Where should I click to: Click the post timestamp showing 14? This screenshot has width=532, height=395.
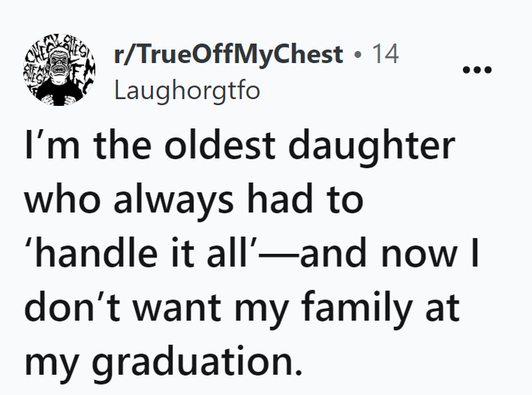386,55
